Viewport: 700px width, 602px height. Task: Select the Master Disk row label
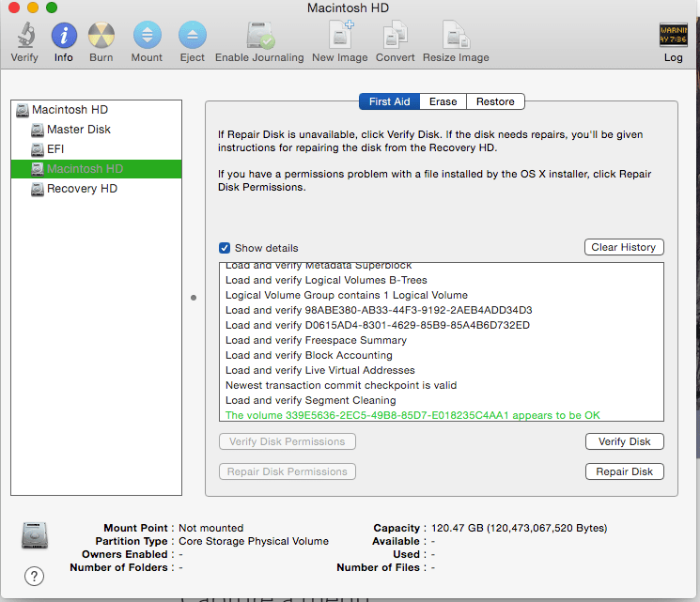click(79, 130)
